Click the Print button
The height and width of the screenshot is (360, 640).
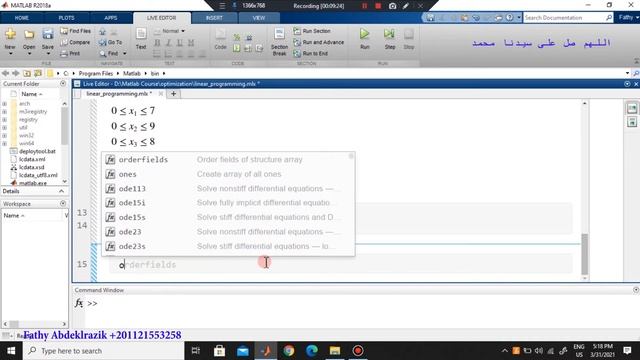[70, 53]
